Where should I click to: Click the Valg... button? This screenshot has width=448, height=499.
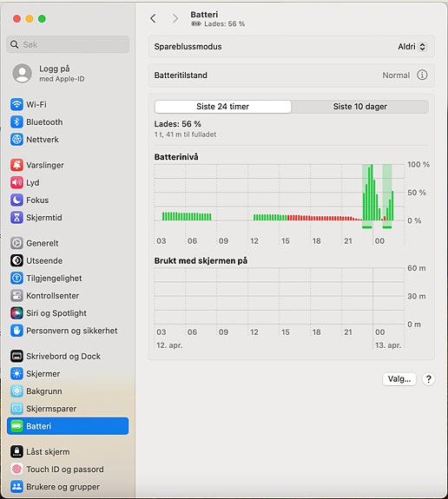399,379
